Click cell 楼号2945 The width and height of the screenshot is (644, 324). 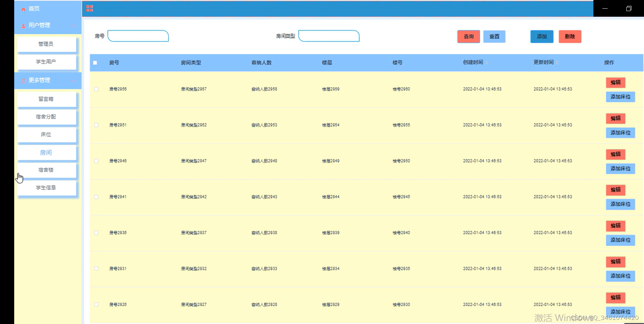401,197
